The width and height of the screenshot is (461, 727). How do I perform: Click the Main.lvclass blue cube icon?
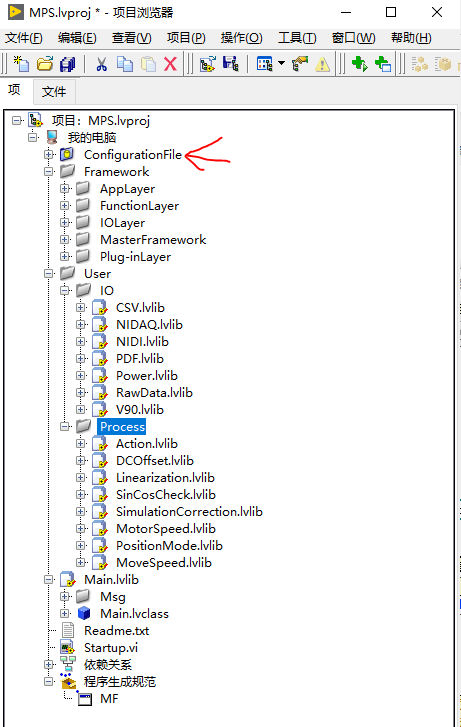84,613
